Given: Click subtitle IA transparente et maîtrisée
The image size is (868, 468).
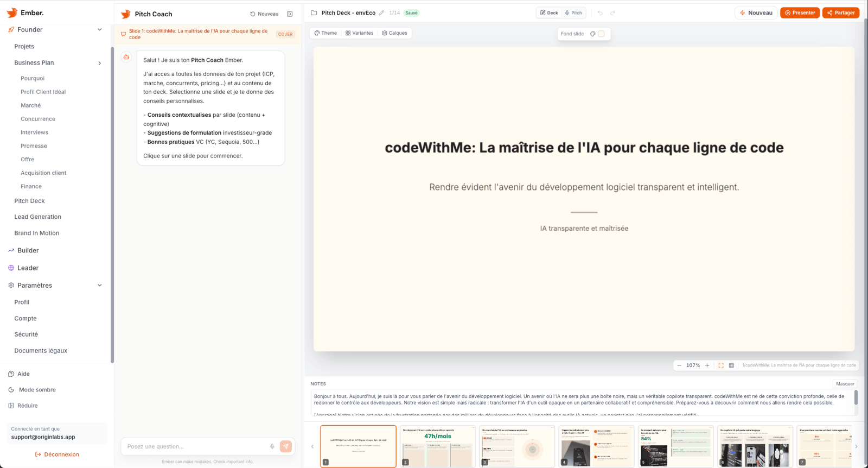Looking at the screenshot, I should pyautogui.click(x=584, y=229).
